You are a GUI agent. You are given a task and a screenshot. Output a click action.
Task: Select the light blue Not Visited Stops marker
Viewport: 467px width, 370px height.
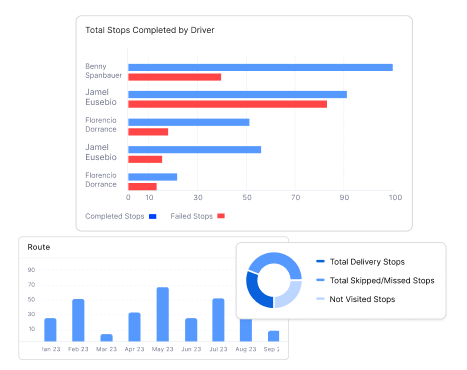pyautogui.click(x=320, y=299)
